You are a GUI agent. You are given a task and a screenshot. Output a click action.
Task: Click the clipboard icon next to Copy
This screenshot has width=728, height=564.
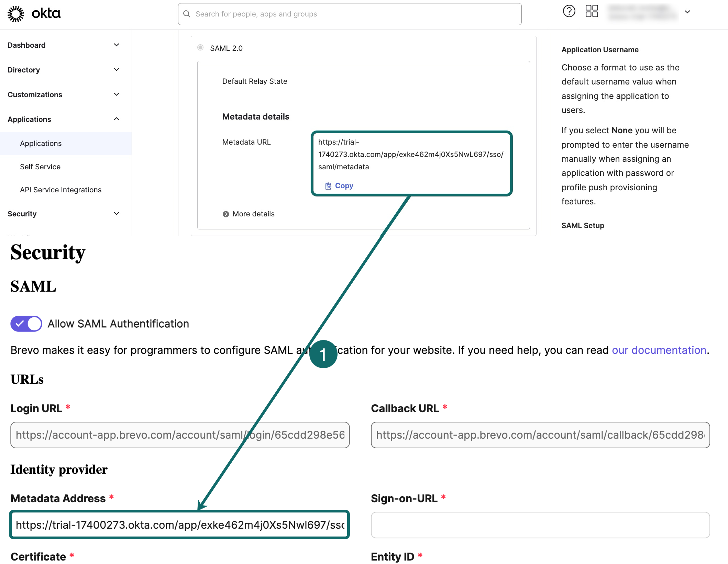tap(328, 185)
